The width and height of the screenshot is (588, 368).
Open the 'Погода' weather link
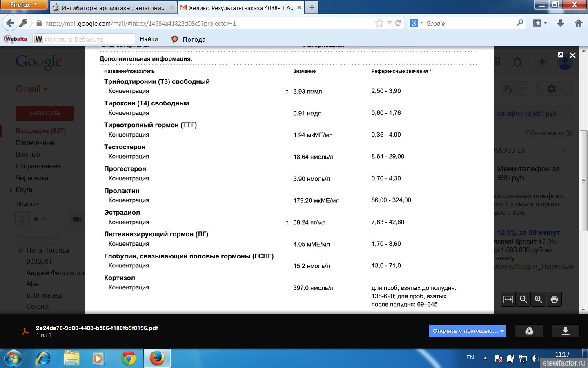(188, 39)
